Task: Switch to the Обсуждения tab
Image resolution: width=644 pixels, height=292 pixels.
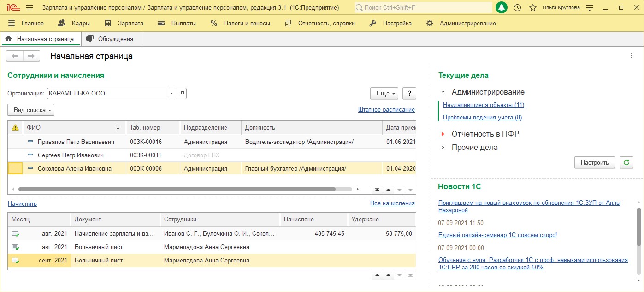Action: (111, 39)
